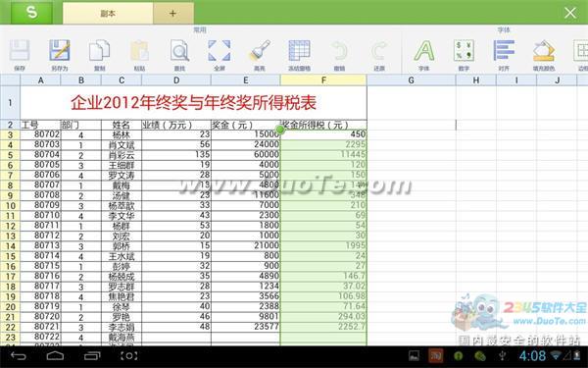588x368 pixels.
Task: Click the tax cell containing 11445
Action: pyautogui.click(x=323, y=155)
